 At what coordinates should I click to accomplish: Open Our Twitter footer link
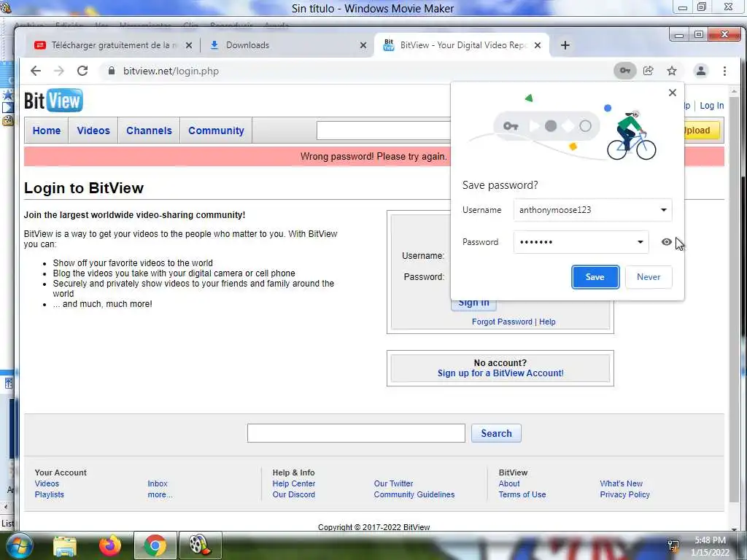click(x=393, y=484)
